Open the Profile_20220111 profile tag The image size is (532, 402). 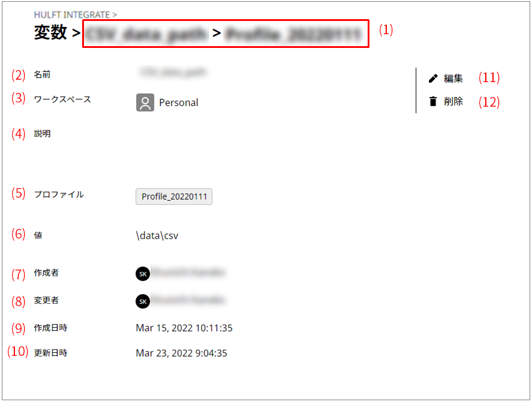[x=174, y=197]
